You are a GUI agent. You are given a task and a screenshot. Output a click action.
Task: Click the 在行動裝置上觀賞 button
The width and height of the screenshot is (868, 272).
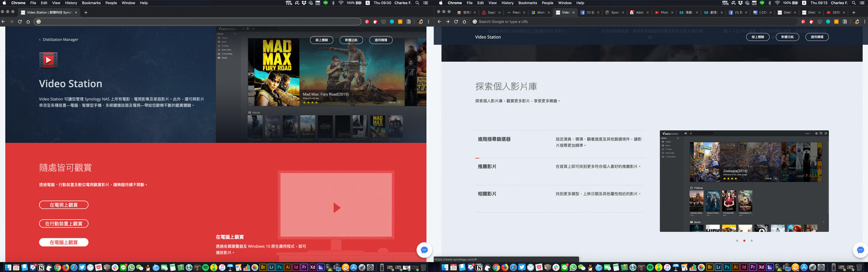(64, 224)
